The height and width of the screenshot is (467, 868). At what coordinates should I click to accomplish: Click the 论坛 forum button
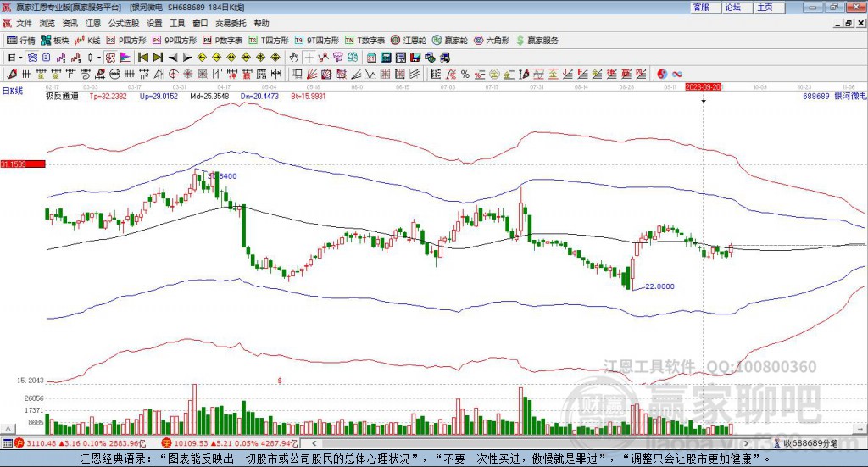click(x=737, y=7)
